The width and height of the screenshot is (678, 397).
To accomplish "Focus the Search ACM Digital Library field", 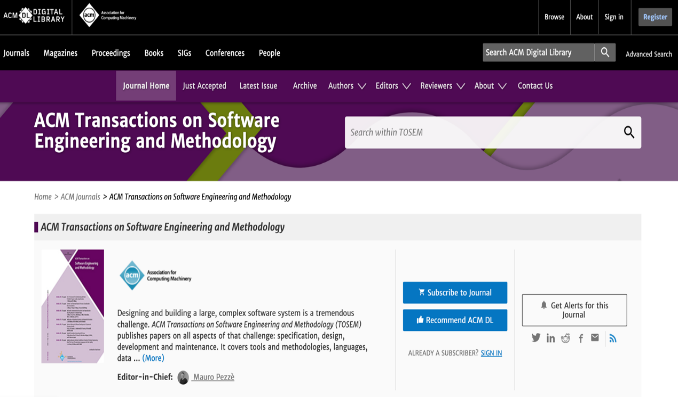I will [x=538, y=52].
